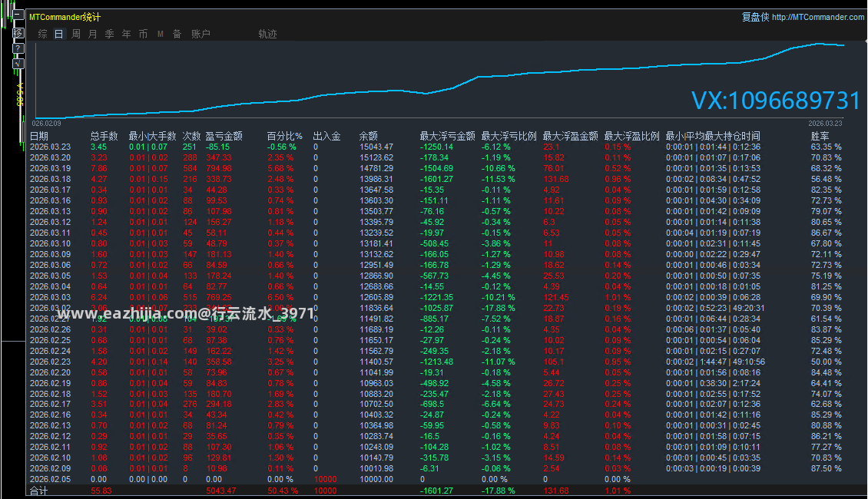This screenshot has height=499, width=868.
Task: Open help with the question mark button
Action: tap(18, 48)
